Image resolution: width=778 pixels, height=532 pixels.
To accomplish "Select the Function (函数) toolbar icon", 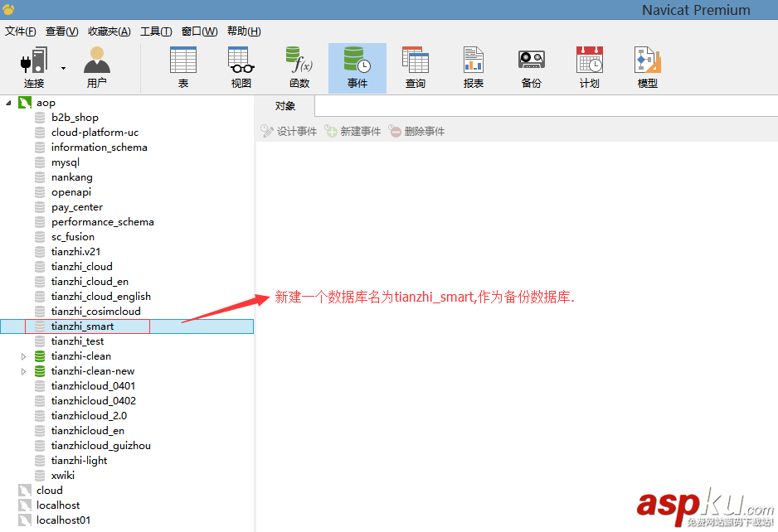I will 299,67.
